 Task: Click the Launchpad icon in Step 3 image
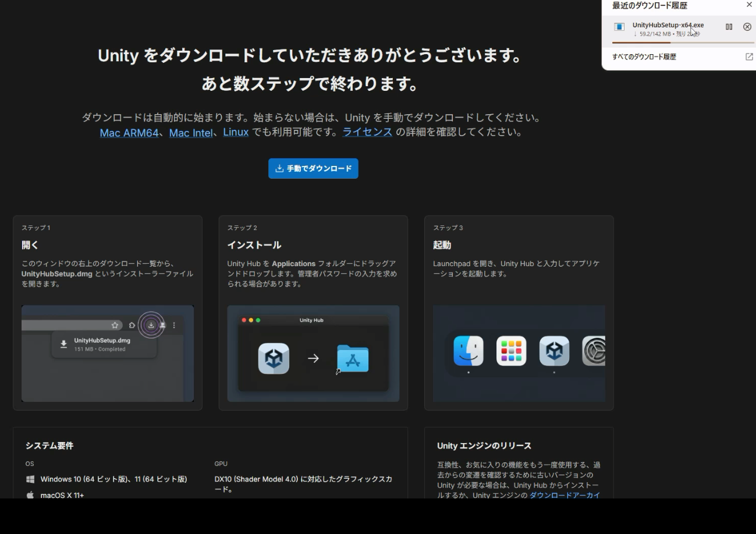[x=511, y=351]
